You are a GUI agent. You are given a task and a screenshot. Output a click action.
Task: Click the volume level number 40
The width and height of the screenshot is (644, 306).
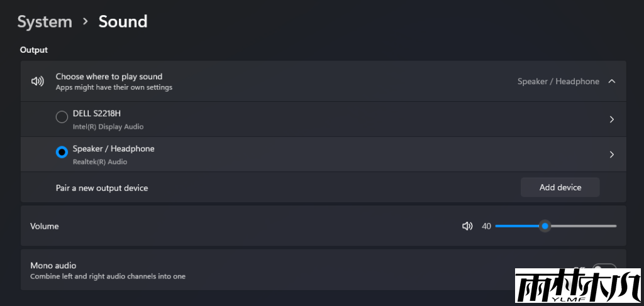[x=486, y=226]
